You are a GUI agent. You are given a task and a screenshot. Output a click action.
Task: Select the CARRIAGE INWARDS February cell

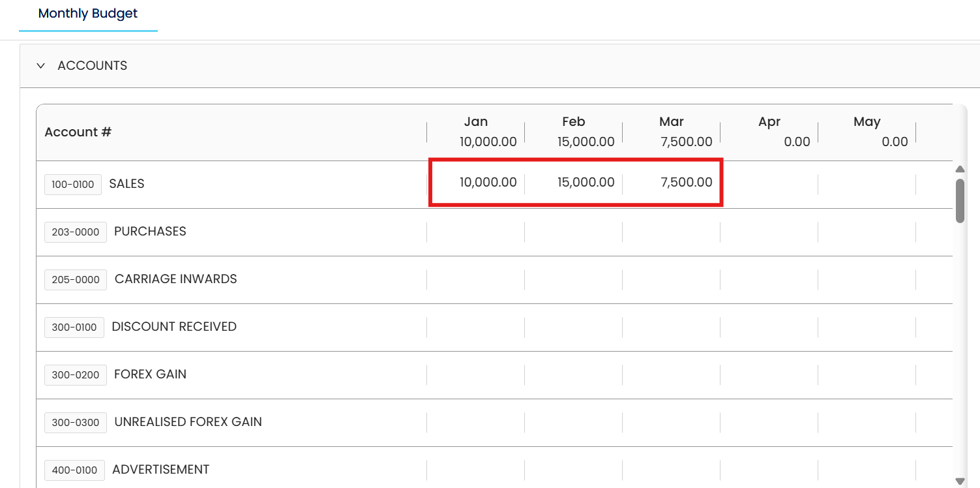[x=574, y=280]
